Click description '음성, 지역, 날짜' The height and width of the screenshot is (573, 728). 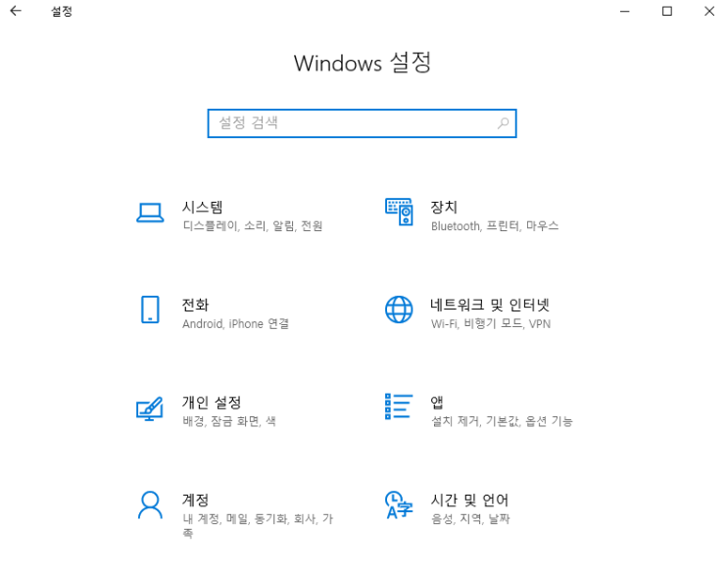[470, 518]
